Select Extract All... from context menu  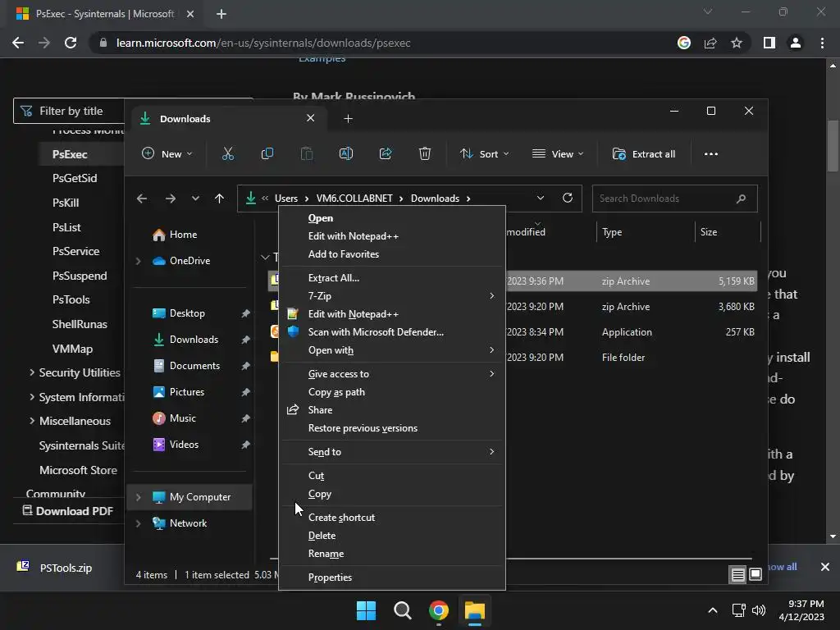click(392, 278)
